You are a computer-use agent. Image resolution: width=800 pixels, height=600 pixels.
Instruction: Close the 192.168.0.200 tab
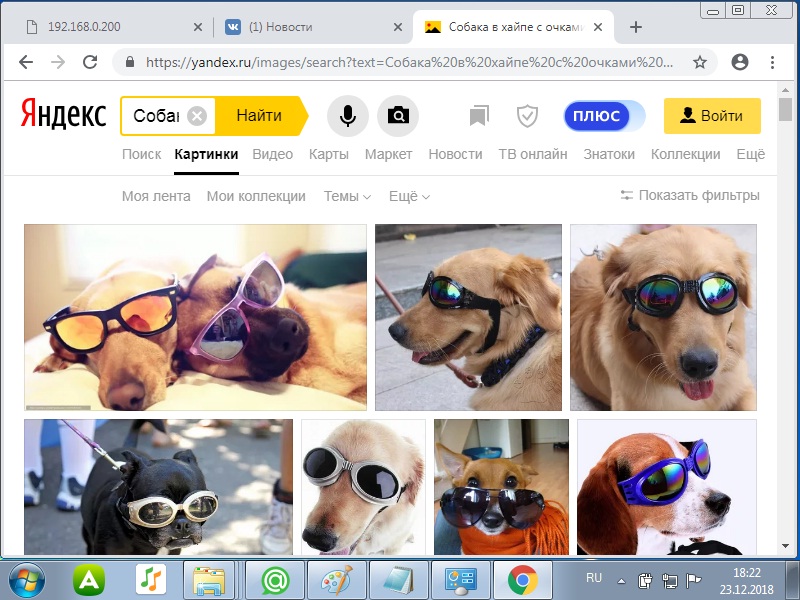coord(197,27)
